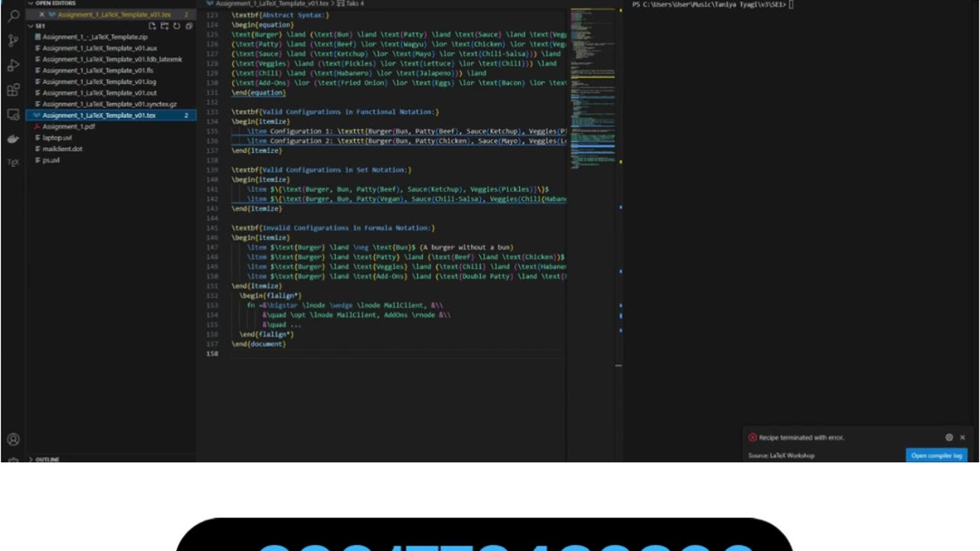
Task: Open the Extensions view
Action: coord(13,90)
